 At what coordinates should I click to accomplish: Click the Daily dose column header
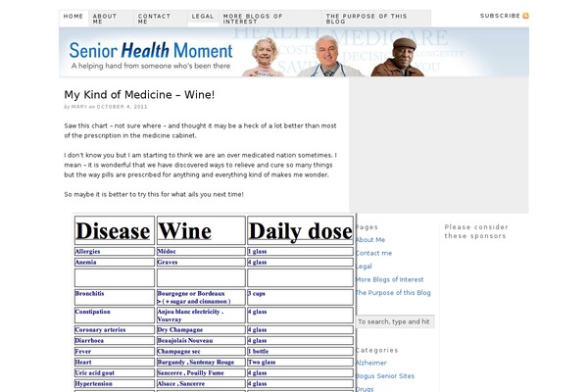301,230
